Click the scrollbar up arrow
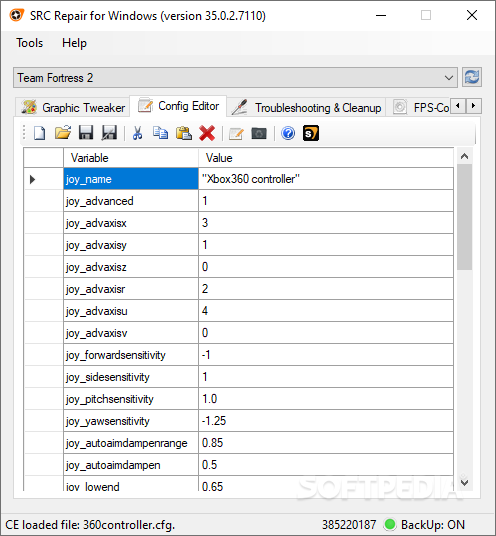496x536 pixels. tap(464, 157)
